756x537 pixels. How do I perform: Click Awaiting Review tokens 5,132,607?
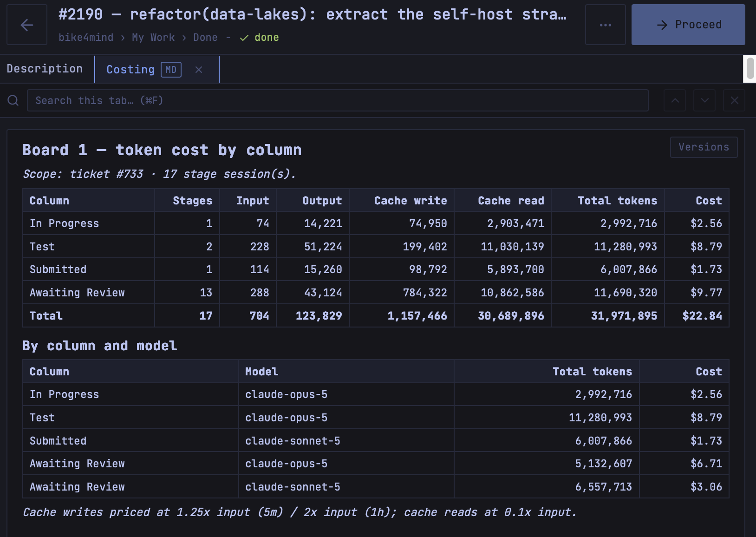[x=603, y=464]
